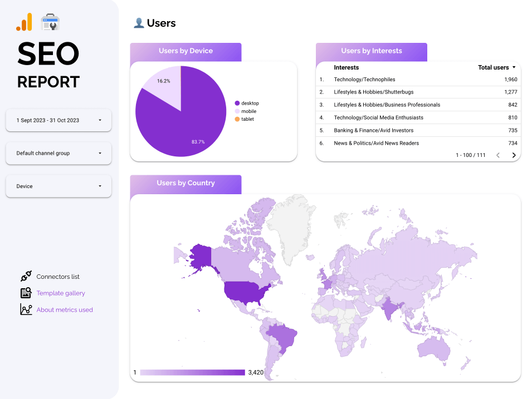The width and height of the screenshot is (532, 399).
Task: Click the Search Console logo icon
Action: click(x=50, y=22)
